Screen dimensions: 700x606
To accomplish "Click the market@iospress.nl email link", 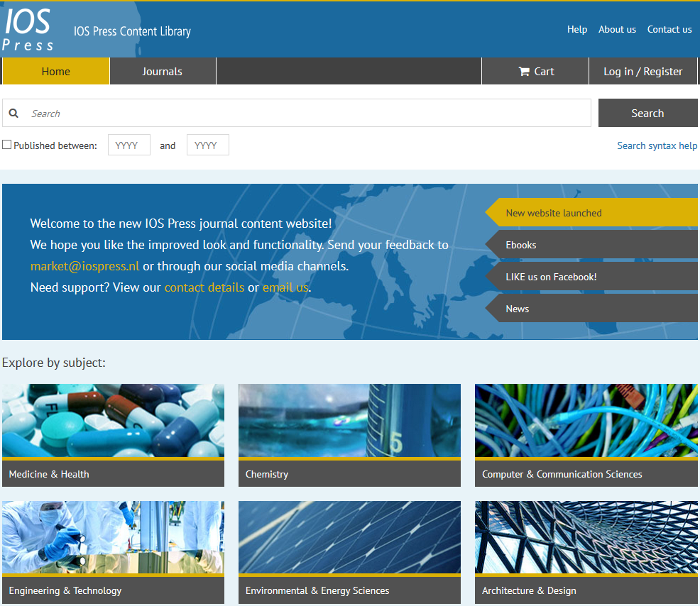I will pos(84,266).
